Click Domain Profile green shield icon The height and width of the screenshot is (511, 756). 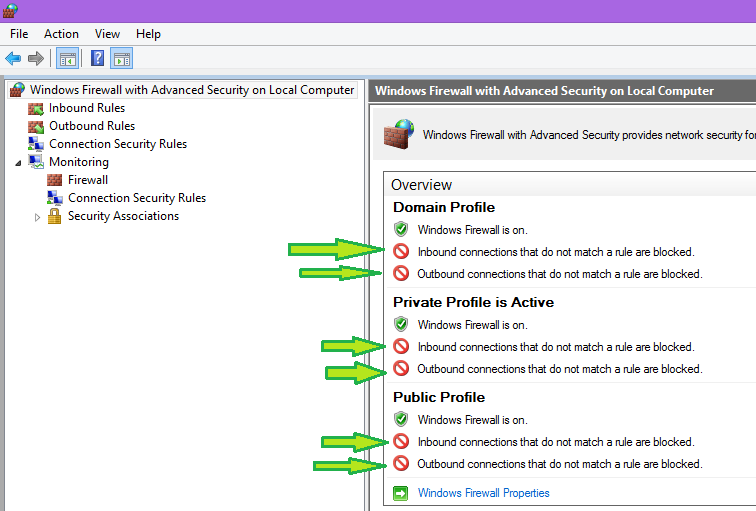click(x=401, y=229)
